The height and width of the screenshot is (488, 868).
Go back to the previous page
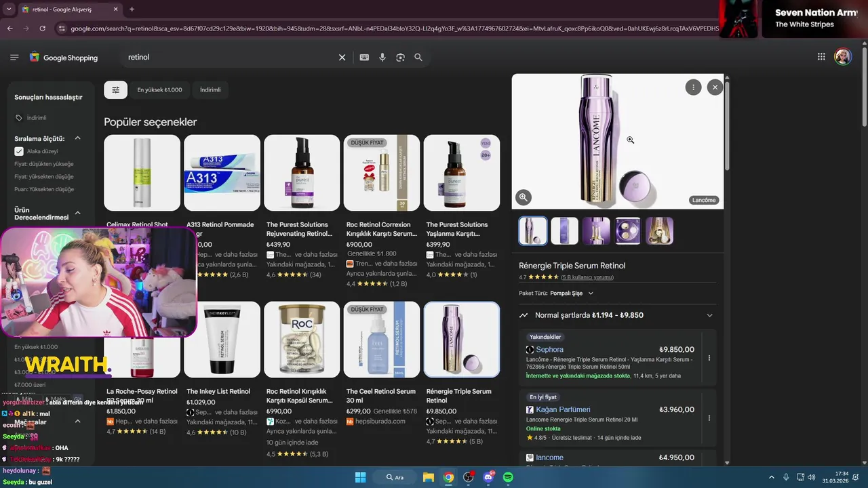tap(9, 28)
